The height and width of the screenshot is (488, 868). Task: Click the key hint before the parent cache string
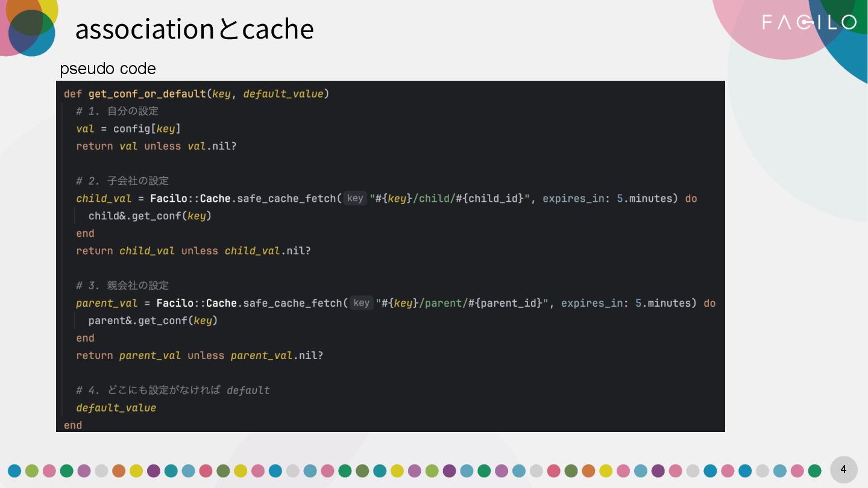pos(361,303)
